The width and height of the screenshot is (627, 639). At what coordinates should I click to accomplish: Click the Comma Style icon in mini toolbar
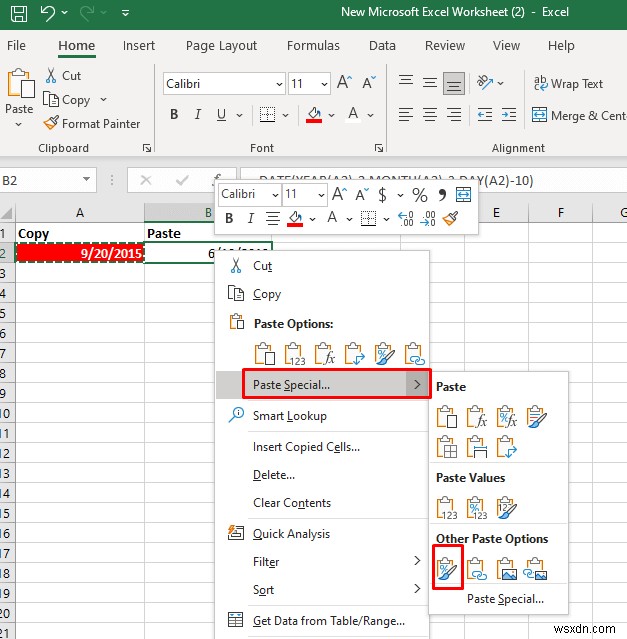(442, 195)
